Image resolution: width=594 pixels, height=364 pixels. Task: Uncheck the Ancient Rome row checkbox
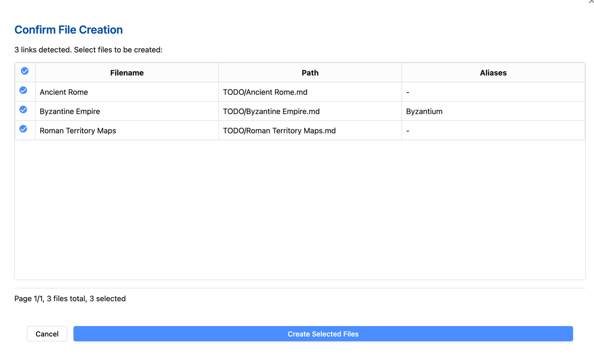pos(23,90)
